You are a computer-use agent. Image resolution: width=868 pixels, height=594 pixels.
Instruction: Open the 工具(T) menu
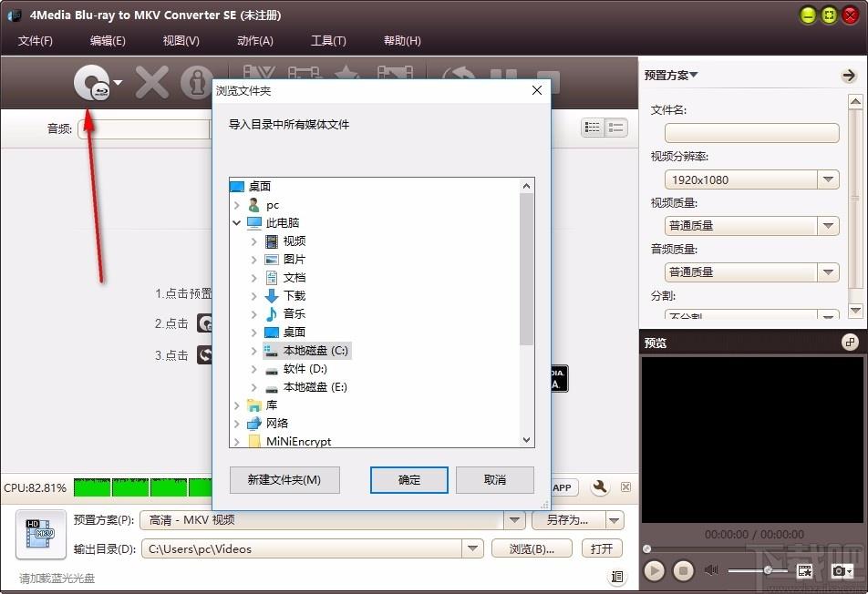[328, 40]
